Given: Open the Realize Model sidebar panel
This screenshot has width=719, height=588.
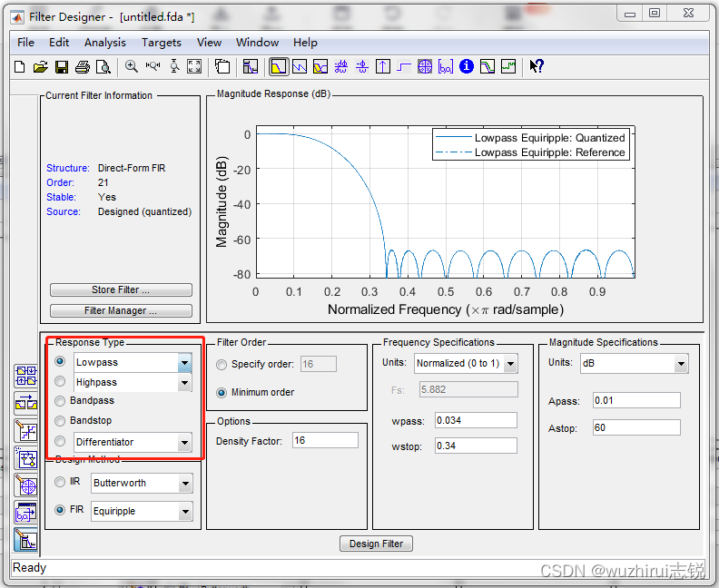Looking at the screenshot, I should point(26,458).
